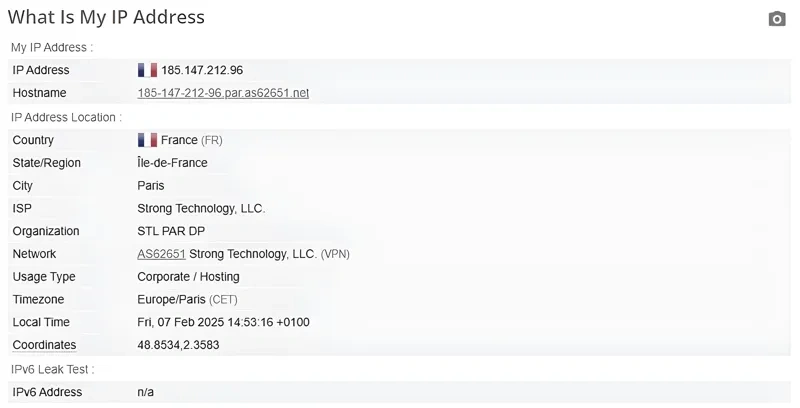800x408 pixels.
Task: Click the coordinates value 48.8534,2.3583
Action: pos(178,345)
